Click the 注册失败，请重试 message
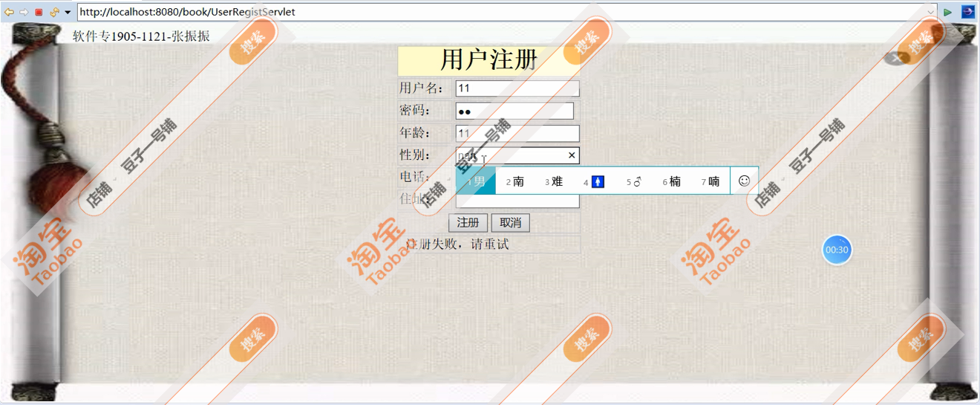 click(x=457, y=244)
